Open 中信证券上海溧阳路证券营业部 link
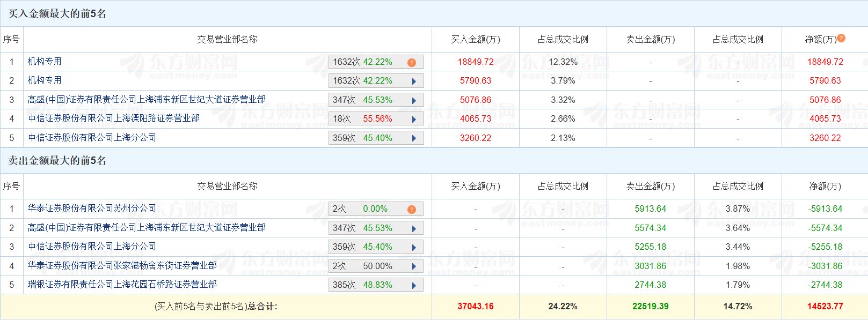 click(x=114, y=118)
